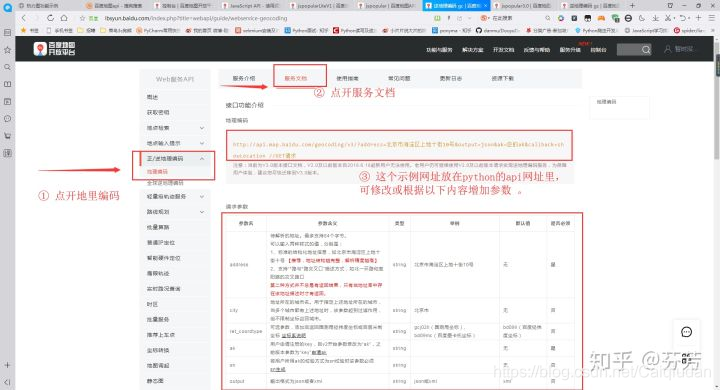The width and height of the screenshot is (720, 390).
Task: Close the active 地理编码 browser tab
Action: 485,6
